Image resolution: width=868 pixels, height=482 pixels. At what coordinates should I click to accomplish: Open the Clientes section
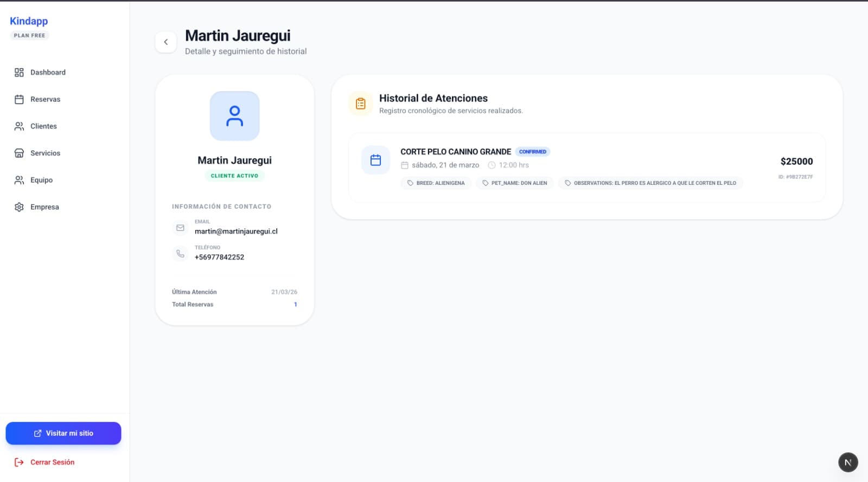[x=43, y=126]
